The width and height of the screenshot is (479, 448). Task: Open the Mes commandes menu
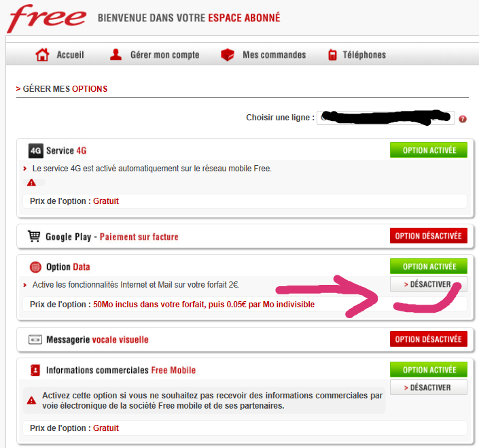click(x=274, y=54)
